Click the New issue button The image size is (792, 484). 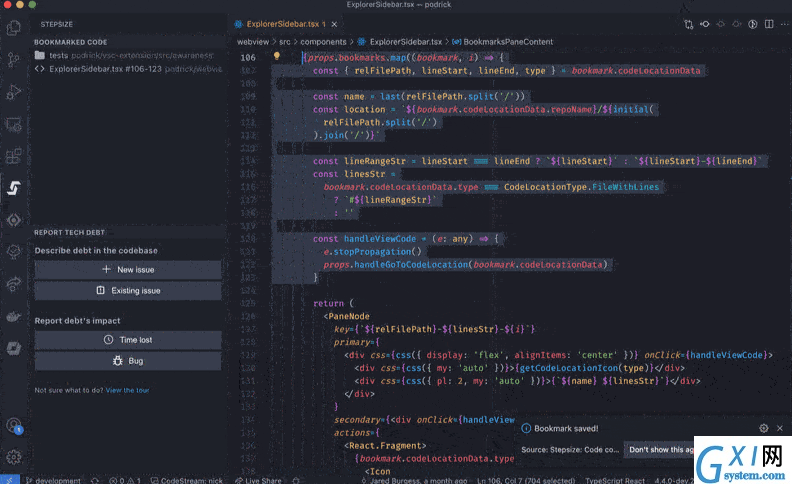[x=128, y=270]
